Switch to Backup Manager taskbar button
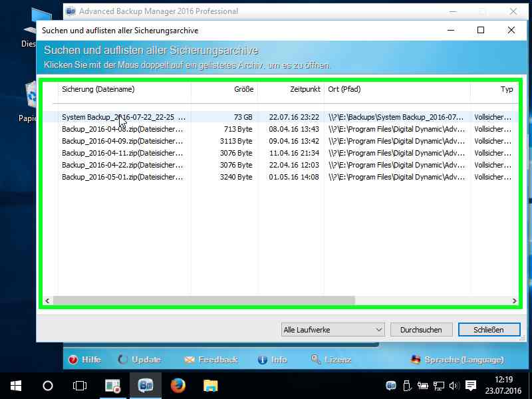Screen dimensions: 532x399 [x=146, y=386]
